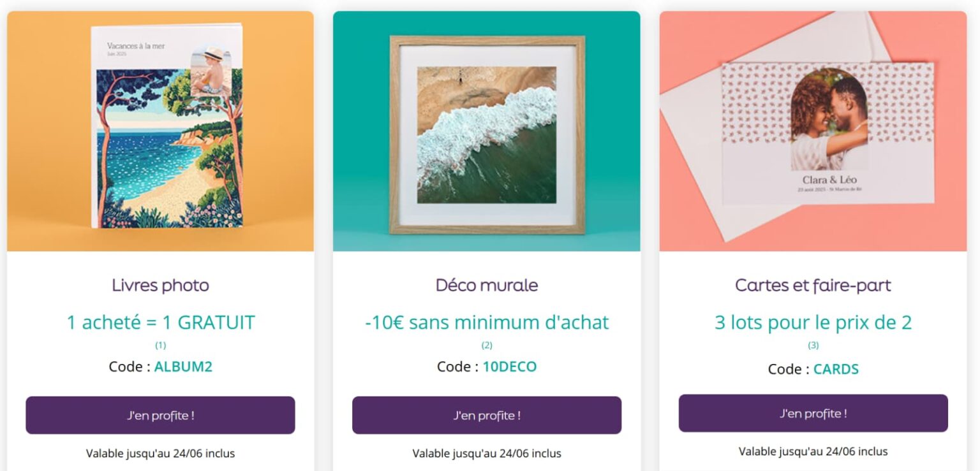Click the "J'en profite !" button under Livres photo
Viewport: 980px width, 471px height.
160,415
